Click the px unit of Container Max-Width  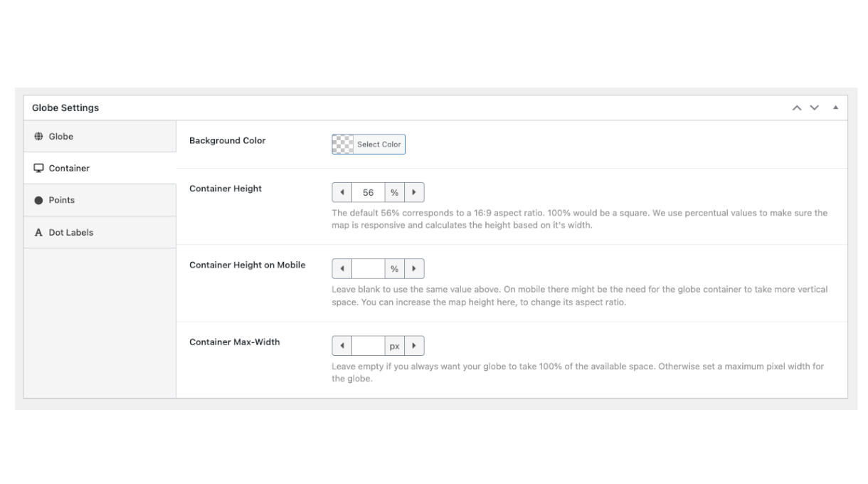tap(394, 346)
